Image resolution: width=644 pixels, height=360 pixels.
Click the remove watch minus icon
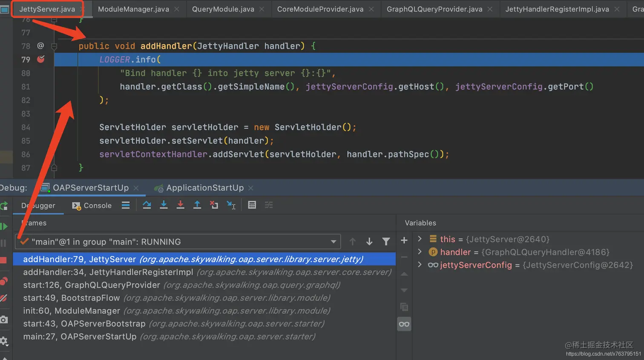pyautogui.click(x=404, y=257)
